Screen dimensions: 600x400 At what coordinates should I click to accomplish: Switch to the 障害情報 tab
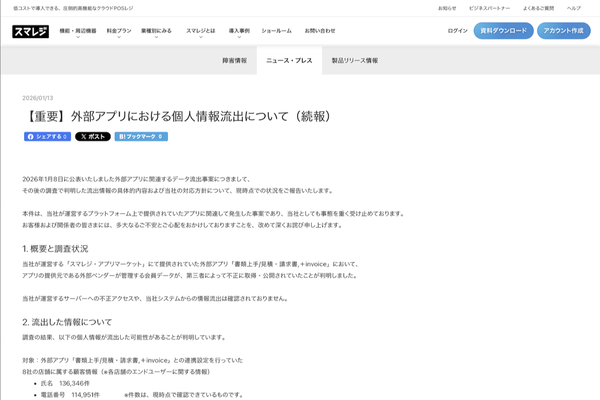(x=235, y=60)
